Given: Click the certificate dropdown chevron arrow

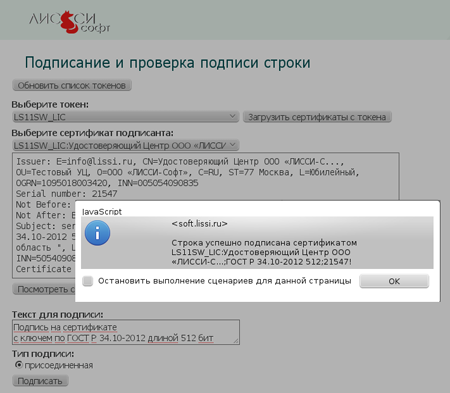Looking at the screenshot, I should coord(233,145).
